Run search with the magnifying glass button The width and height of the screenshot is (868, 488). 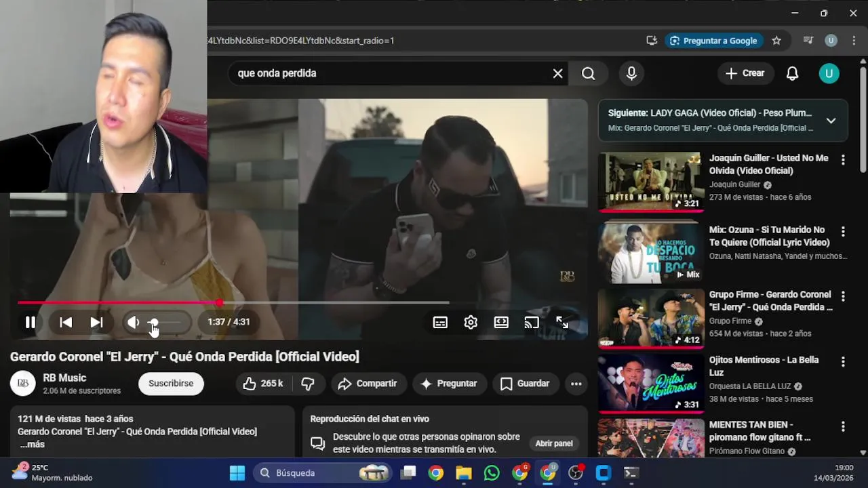click(x=589, y=73)
